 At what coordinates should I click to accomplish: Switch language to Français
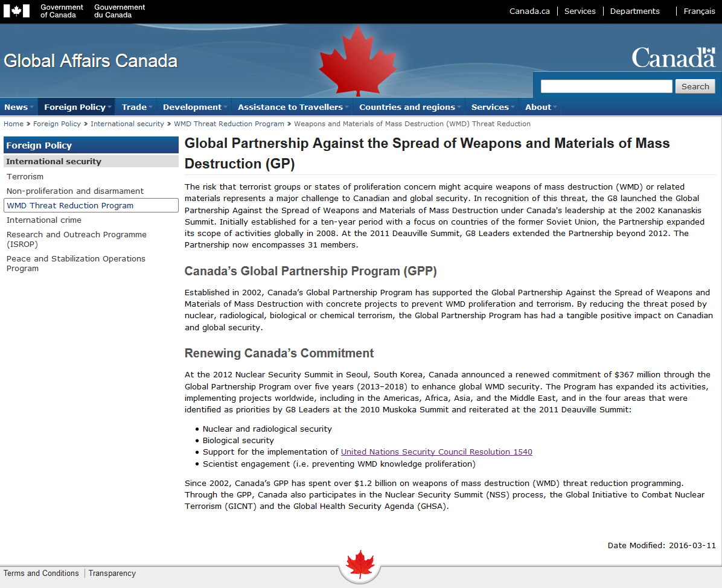click(x=699, y=11)
